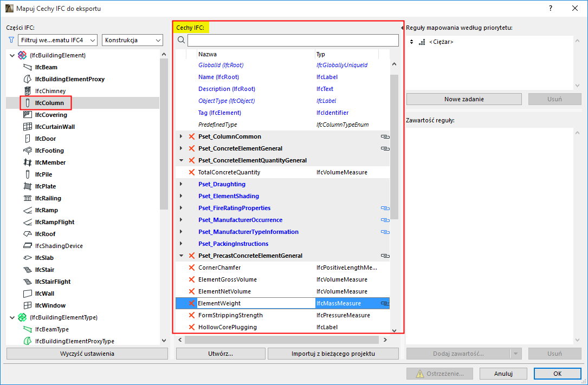Click the IfcDoor icon

click(x=28, y=139)
